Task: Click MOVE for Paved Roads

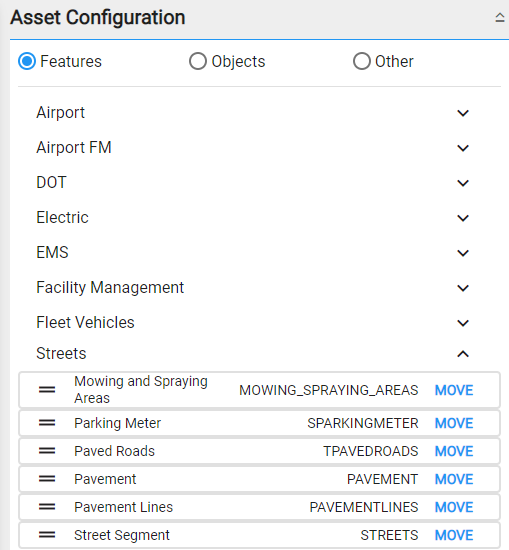Action: click(454, 451)
